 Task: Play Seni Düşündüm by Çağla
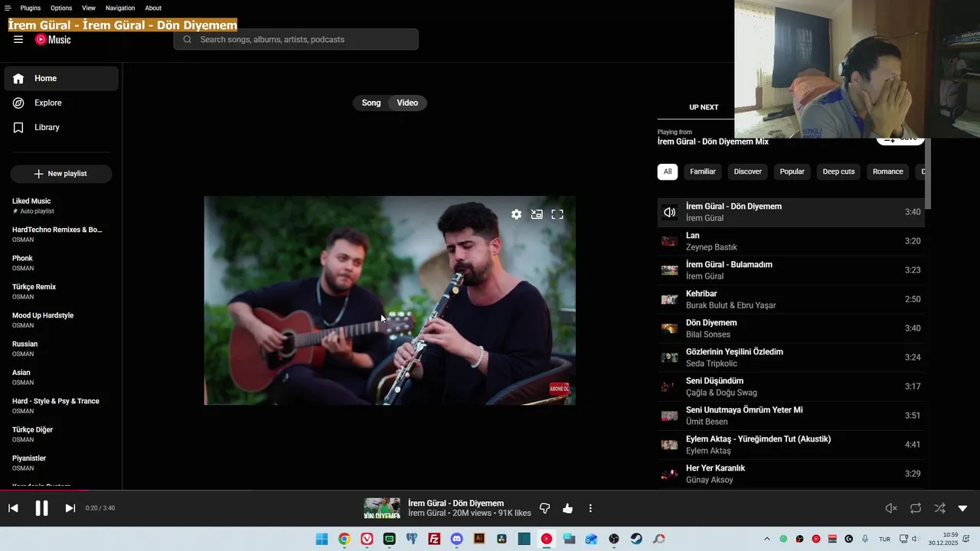tap(791, 386)
